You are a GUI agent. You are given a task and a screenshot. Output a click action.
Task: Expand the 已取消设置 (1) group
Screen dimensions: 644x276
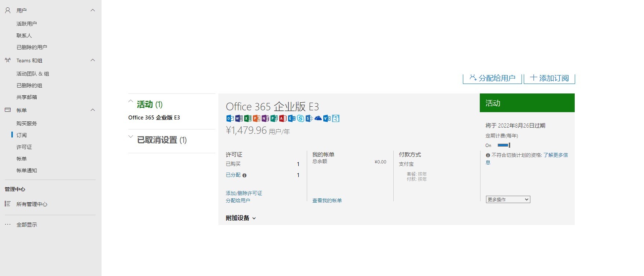[x=130, y=137]
